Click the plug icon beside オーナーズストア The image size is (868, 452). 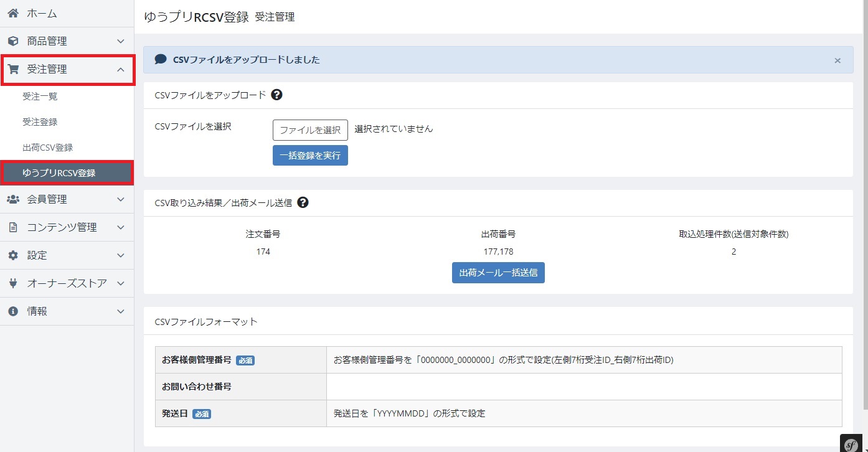(13, 283)
